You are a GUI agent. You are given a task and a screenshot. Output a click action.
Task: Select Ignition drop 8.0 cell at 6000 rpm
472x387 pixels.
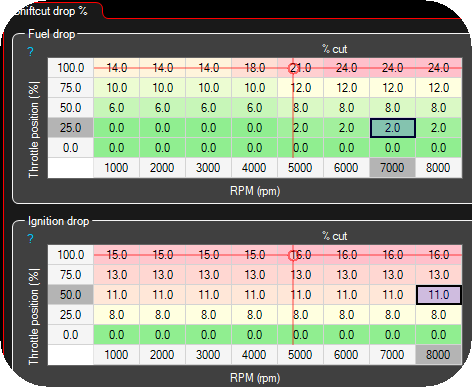(x=346, y=315)
